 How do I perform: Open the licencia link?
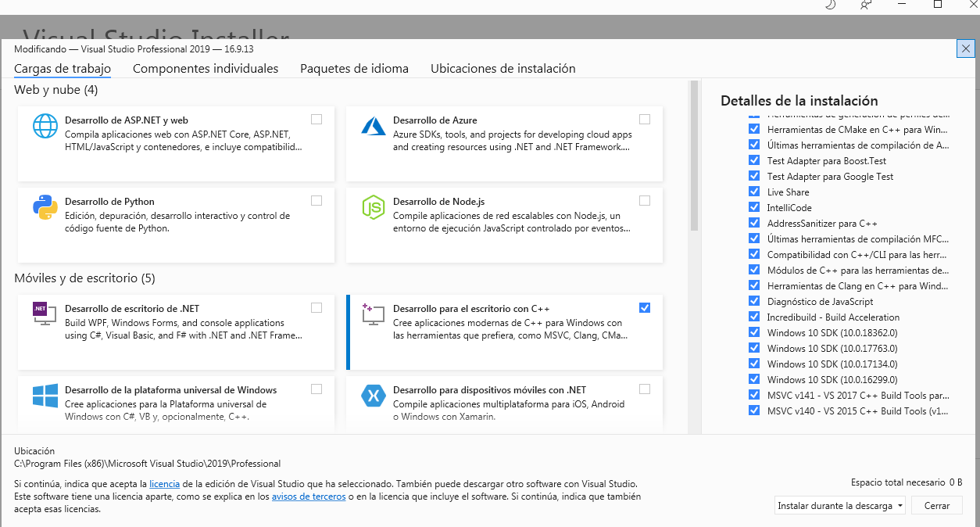click(x=164, y=484)
